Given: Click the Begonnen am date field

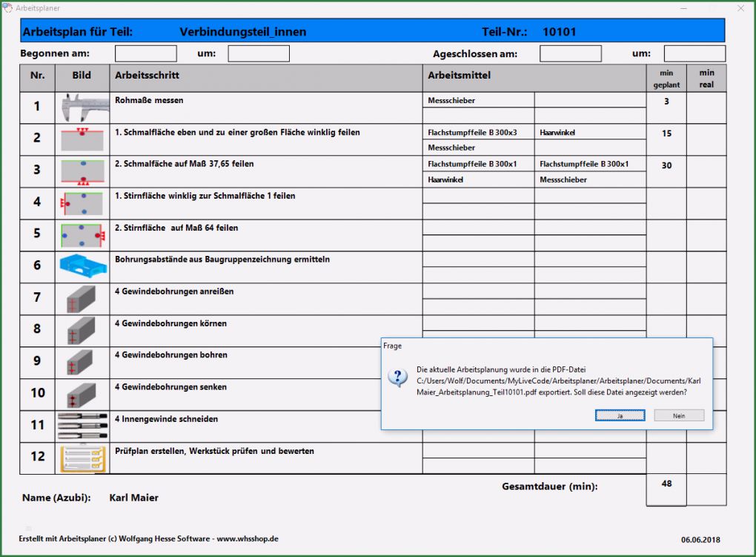Looking at the screenshot, I should click(x=145, y=53).
